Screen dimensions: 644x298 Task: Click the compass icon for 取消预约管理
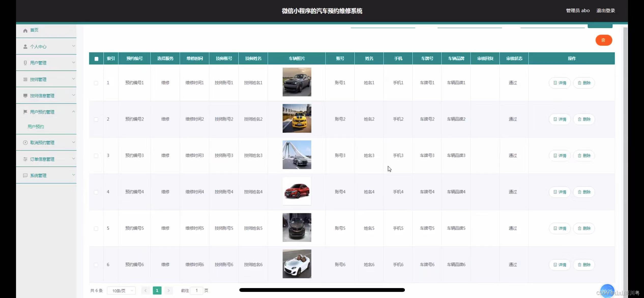point(25,143)
